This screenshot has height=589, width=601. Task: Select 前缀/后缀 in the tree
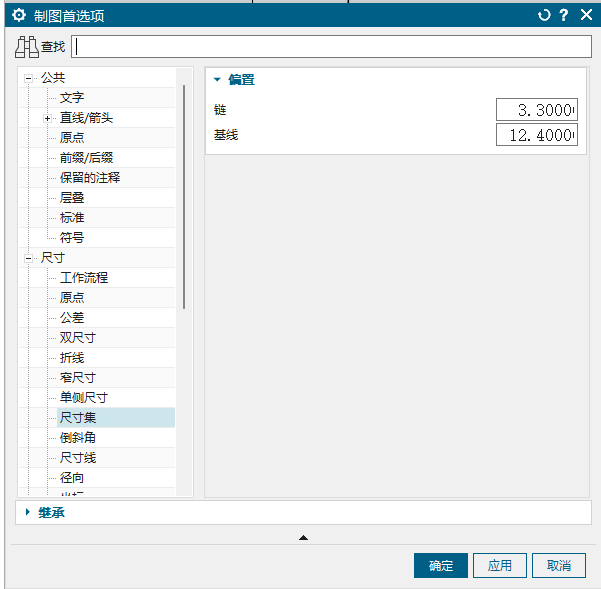pyautogui.click(x=86, y=158)
